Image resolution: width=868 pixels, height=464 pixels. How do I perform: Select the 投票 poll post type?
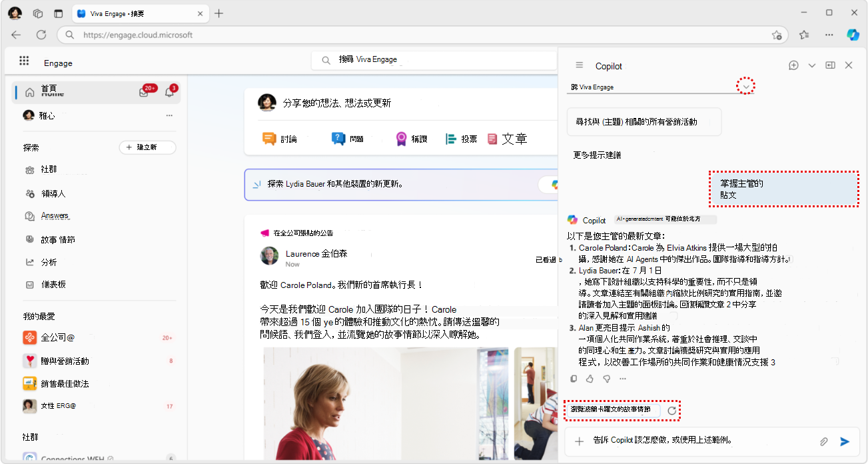[x=461, y=139]
